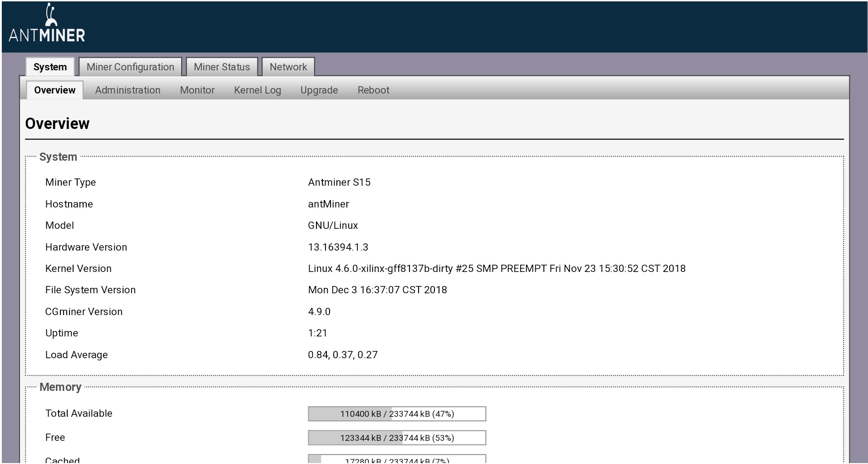This screenshot has width=868, height=464.
Task: Click the Free memory label
Action: pos(55,437)
